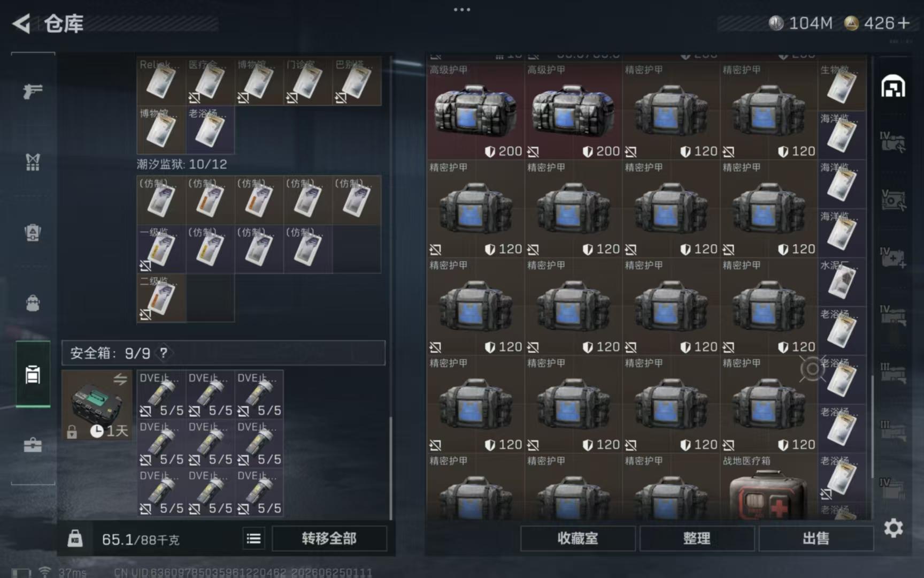Expand the 潮汐监狱 10/12 keycard section
Screen dimensions: 924x578
click(x=182, y=164)
